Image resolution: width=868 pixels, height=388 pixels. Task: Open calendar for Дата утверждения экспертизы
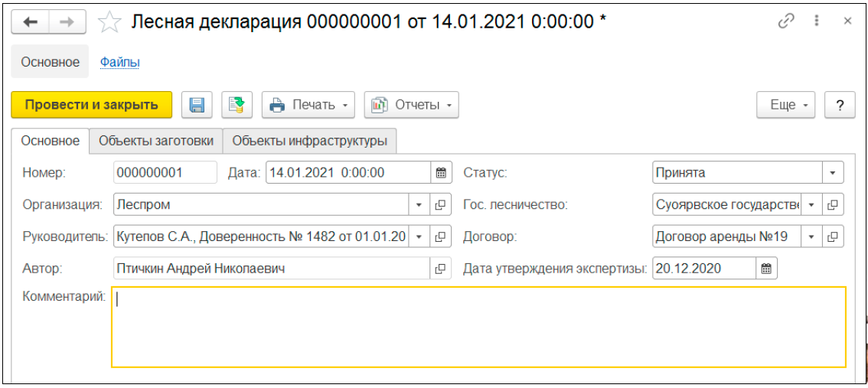pyautogui.click(x=766, y=269)
